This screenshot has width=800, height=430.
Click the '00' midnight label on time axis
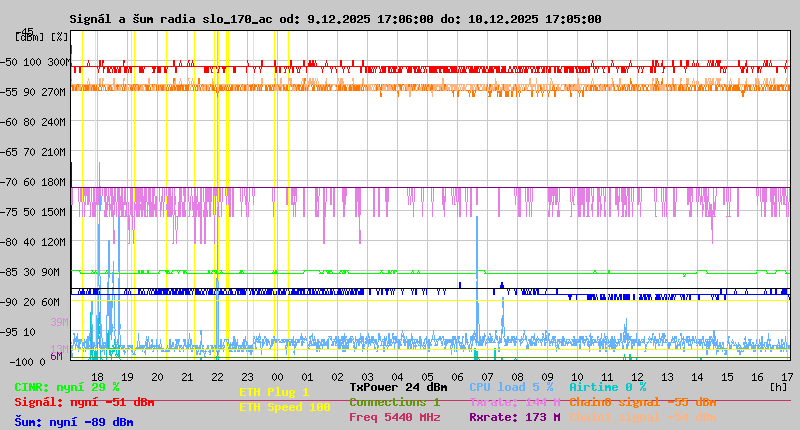tap(277, 377)
